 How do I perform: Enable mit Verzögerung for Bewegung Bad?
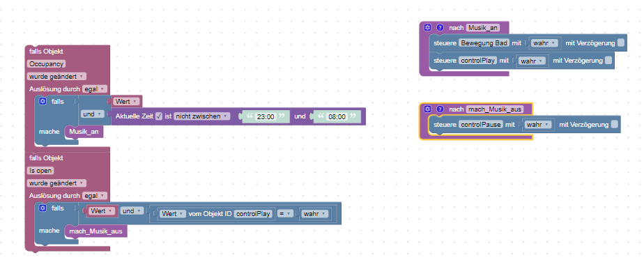[620, 43]
